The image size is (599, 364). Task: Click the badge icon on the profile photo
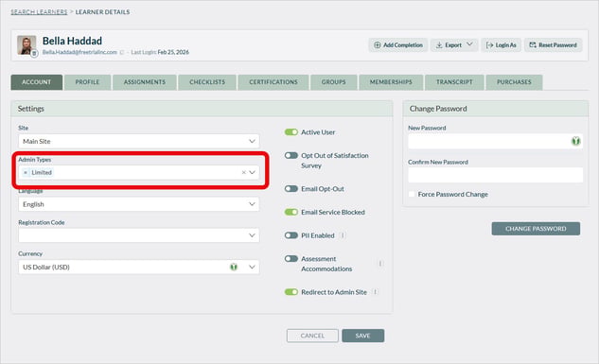[34, 53]
